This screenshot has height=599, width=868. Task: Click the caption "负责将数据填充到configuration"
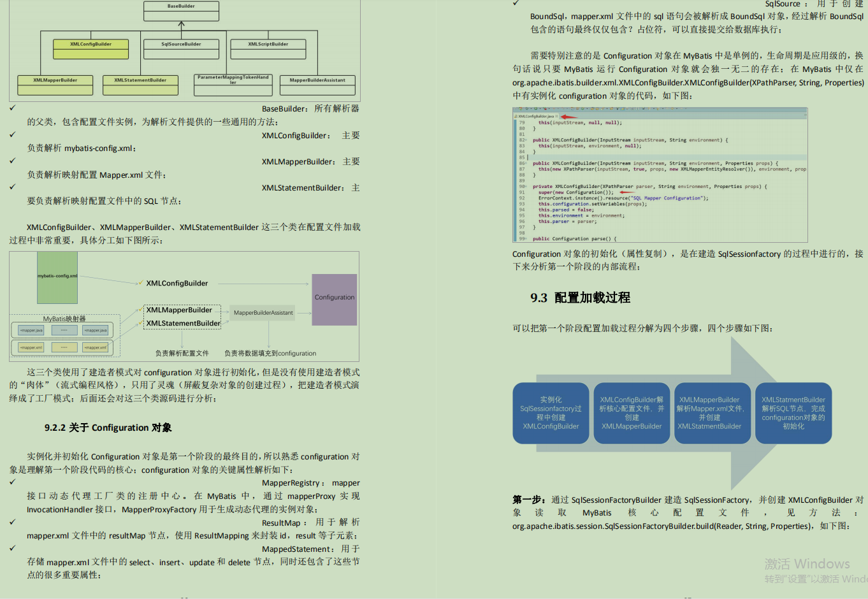point(270,353)
